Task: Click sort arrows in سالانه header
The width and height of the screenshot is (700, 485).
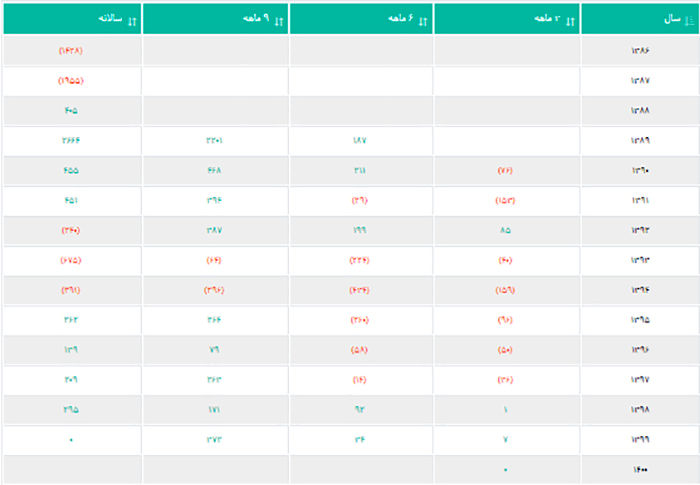Action: 132,21
